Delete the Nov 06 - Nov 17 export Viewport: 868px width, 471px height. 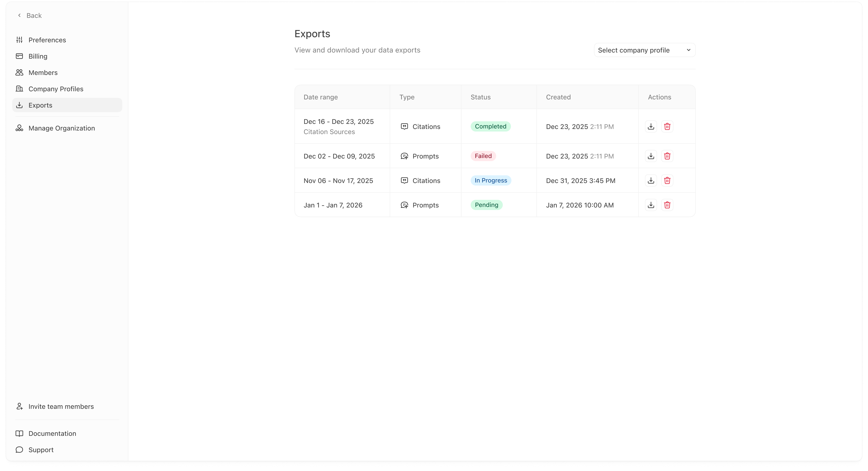[x=667, y=180]
